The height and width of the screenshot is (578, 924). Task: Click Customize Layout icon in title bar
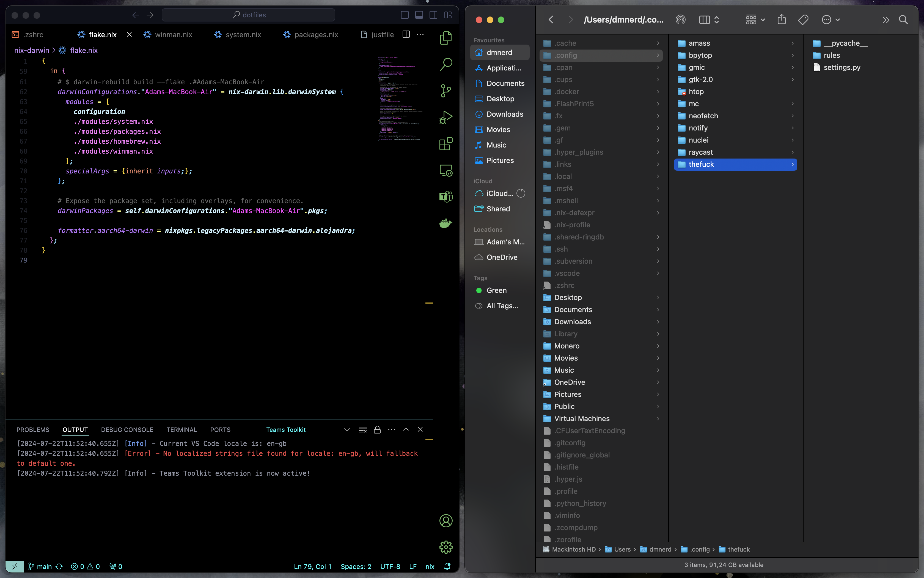[x=448, y=15]
